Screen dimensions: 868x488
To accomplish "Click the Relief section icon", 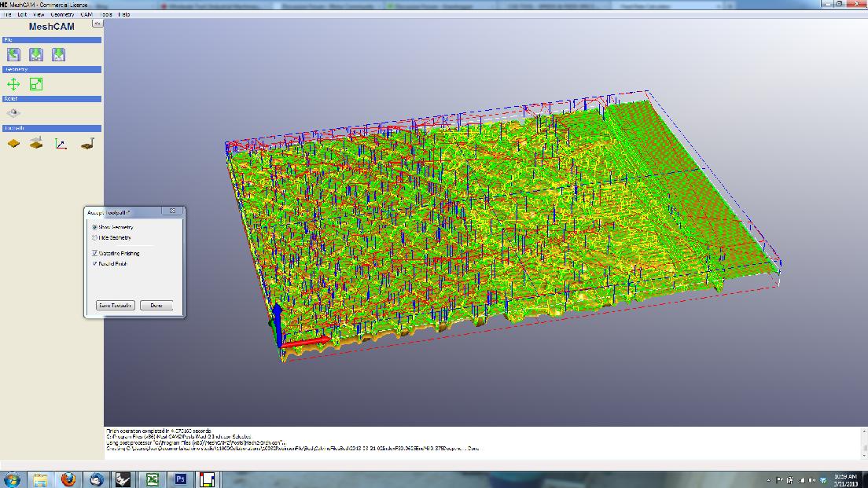I will [13, 113].
